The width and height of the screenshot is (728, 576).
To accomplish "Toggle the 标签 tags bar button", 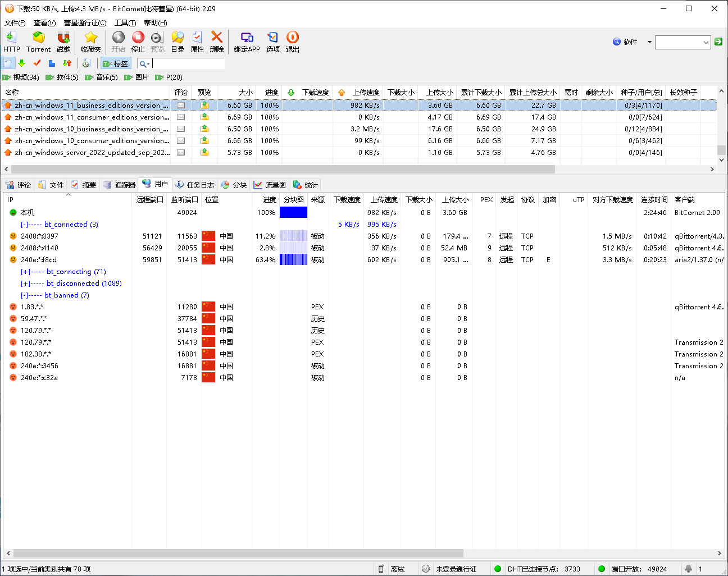I will 116,63.
